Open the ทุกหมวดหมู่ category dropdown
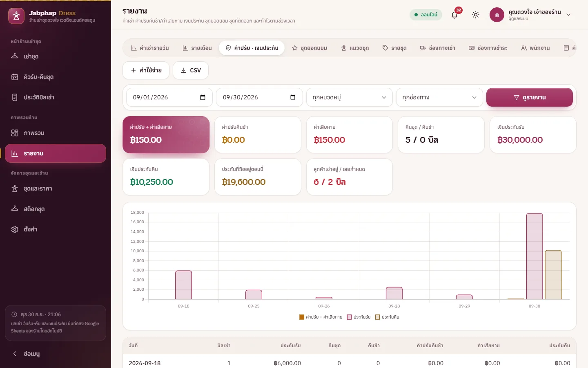Viewport: 588px width, 368px height. tap(350, 97)
